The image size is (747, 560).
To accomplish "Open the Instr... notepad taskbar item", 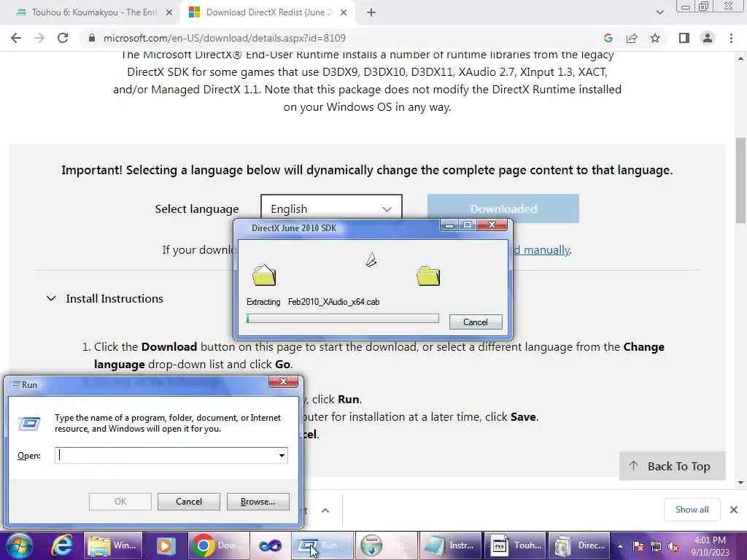I will click(449, 545).
